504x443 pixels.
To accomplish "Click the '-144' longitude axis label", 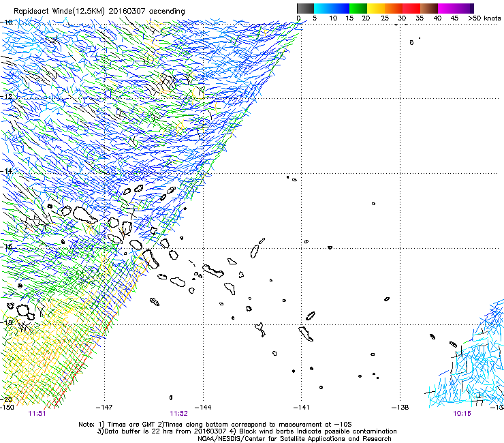I will click(x=203, y=408).
